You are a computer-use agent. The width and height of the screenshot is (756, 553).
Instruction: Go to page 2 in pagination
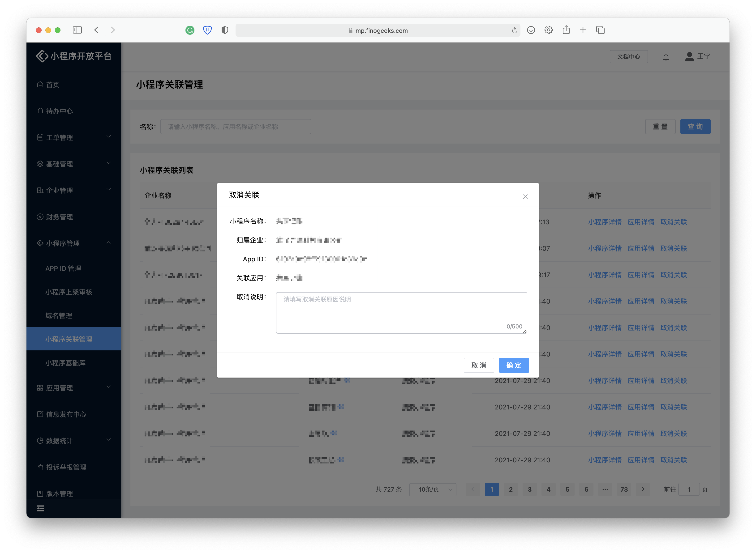pyautogui.click(x=511, y=489)
